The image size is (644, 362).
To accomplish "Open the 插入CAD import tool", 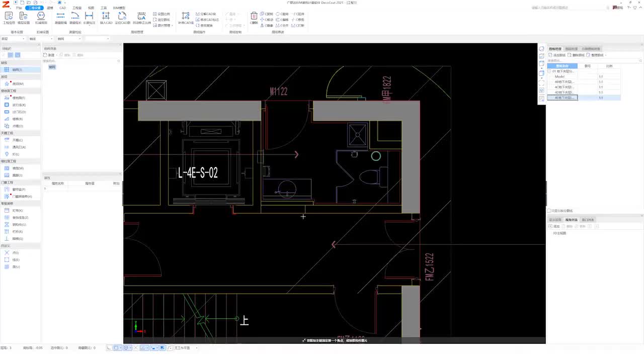I will click(x=106, y=18).
